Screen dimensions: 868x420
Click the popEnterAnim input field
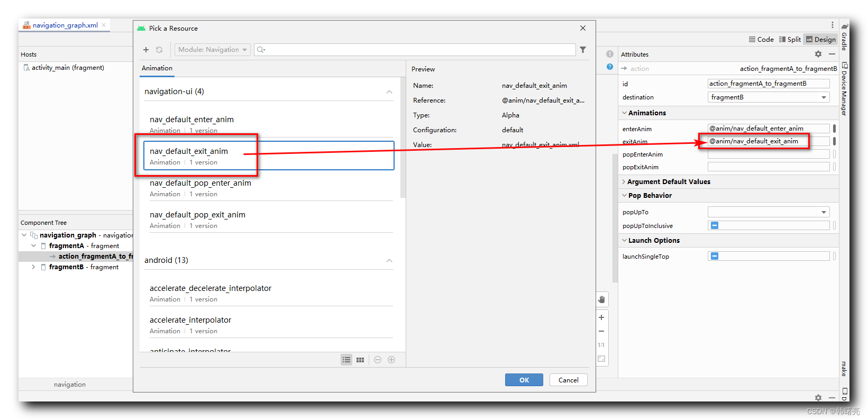point(769,154)
